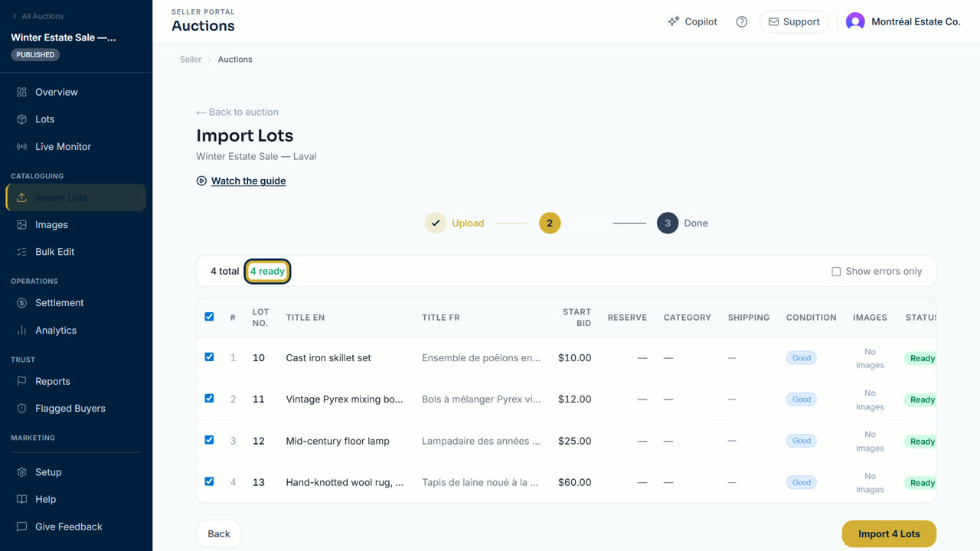Image resolution: width=980 pixels, height=551 pixels.
Task: Click the play icon beside Watch the guide
Action: coord(201,181)
